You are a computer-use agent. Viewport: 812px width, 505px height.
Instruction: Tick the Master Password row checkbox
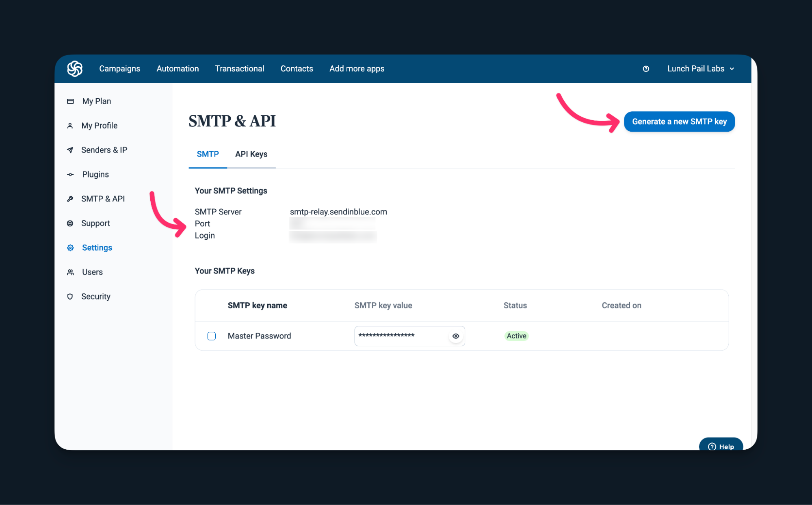coord(211,336)
